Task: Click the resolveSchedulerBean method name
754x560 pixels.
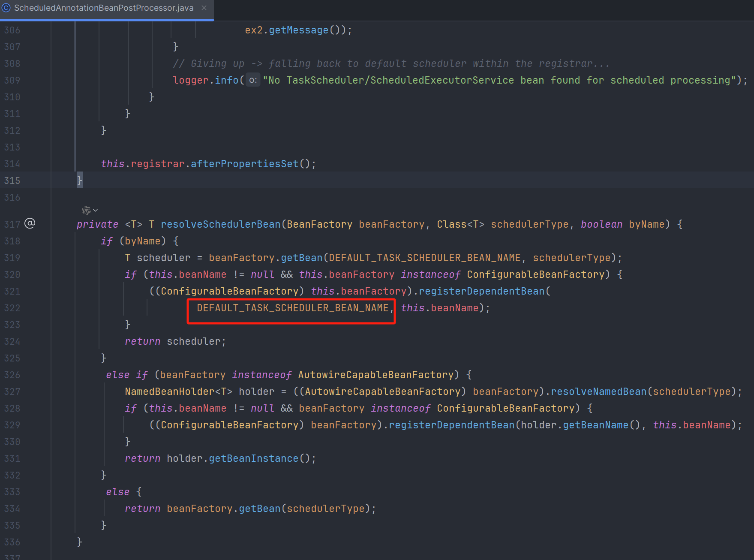Action: coord(220,224)
